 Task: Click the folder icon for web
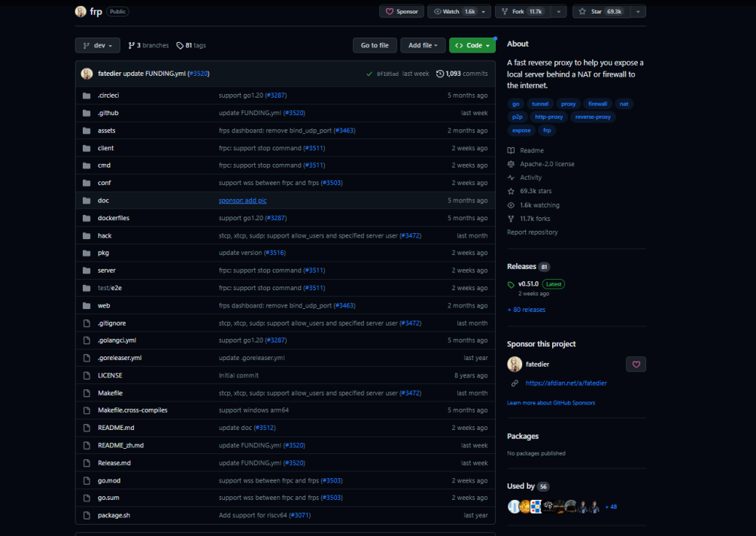tap(87, 306)
